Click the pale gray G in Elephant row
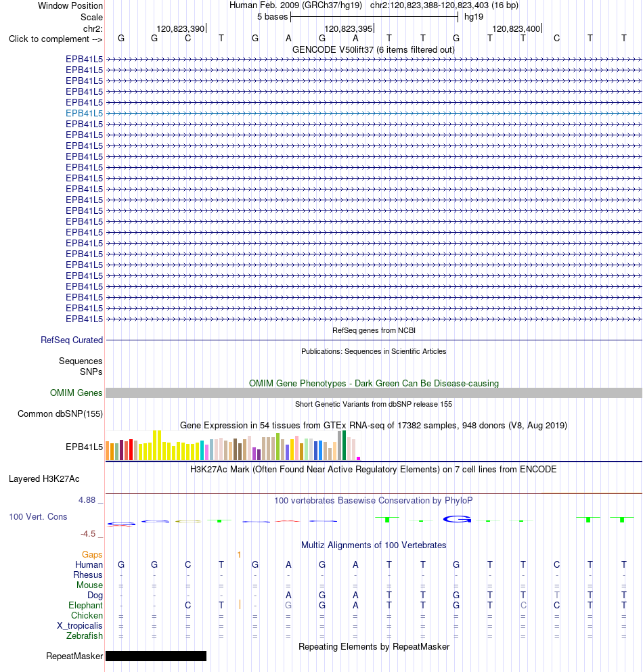The image size is (643, 672). click(288, 605)
